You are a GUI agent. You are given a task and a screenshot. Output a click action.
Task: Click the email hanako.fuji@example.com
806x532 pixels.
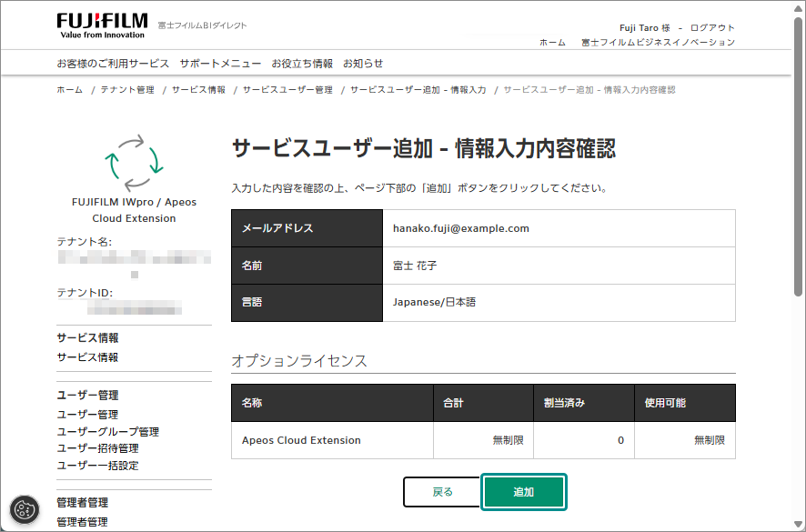461,228
